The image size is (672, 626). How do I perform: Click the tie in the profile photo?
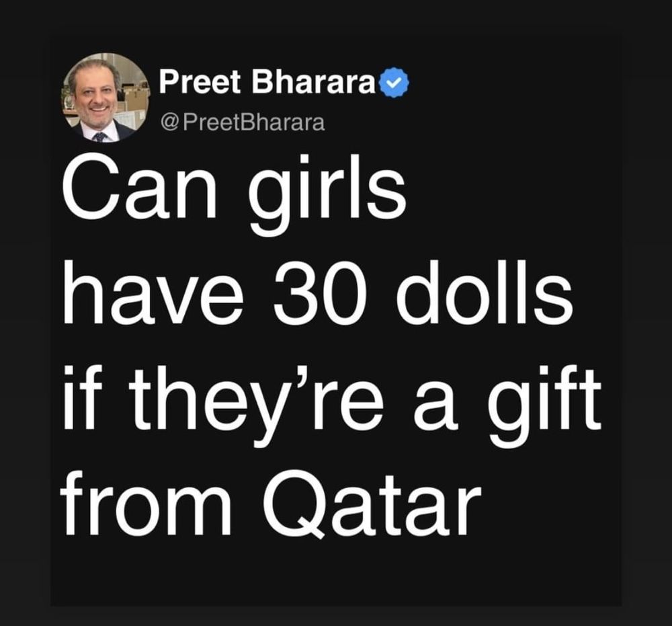(x=100, y=137)
